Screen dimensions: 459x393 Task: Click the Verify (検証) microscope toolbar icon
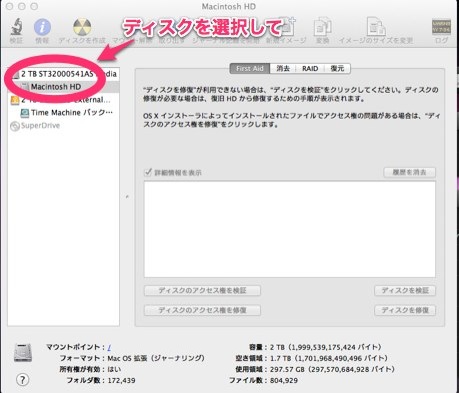pyautogui.click(x=16, y=27)
